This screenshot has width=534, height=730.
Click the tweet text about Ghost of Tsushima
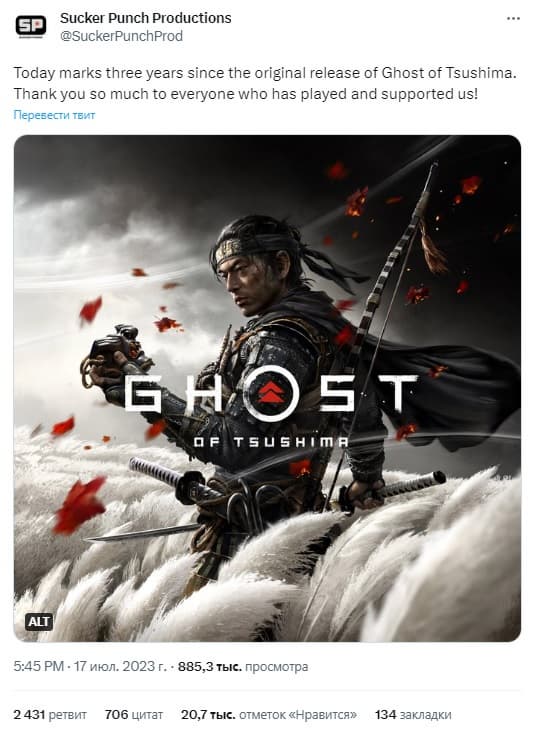pos(265,83)
